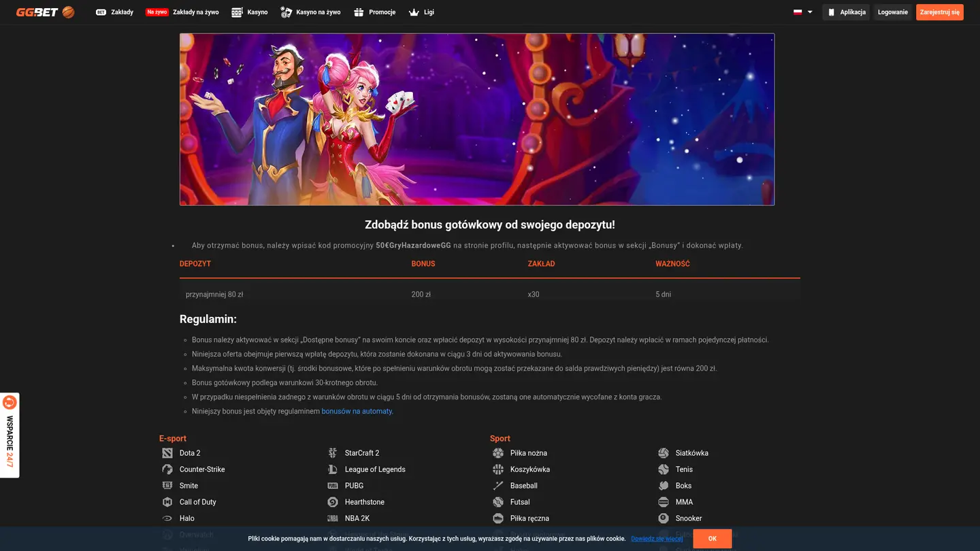Screen dimensions: 980x551
Task: Click the 'przynajmniej 80 zł' table cell
Action: point(214,295)
